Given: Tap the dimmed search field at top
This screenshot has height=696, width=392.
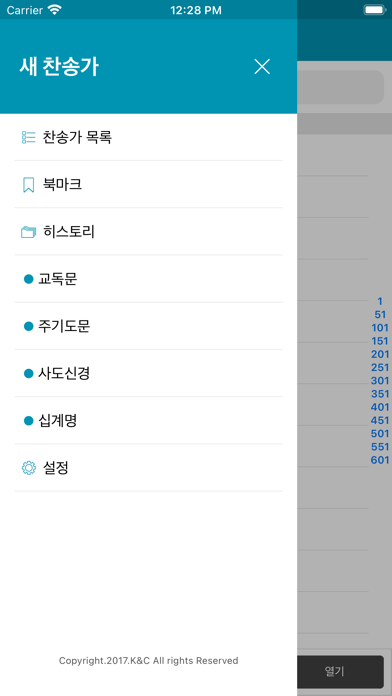Looking at the screenshot, I should 341,87.
